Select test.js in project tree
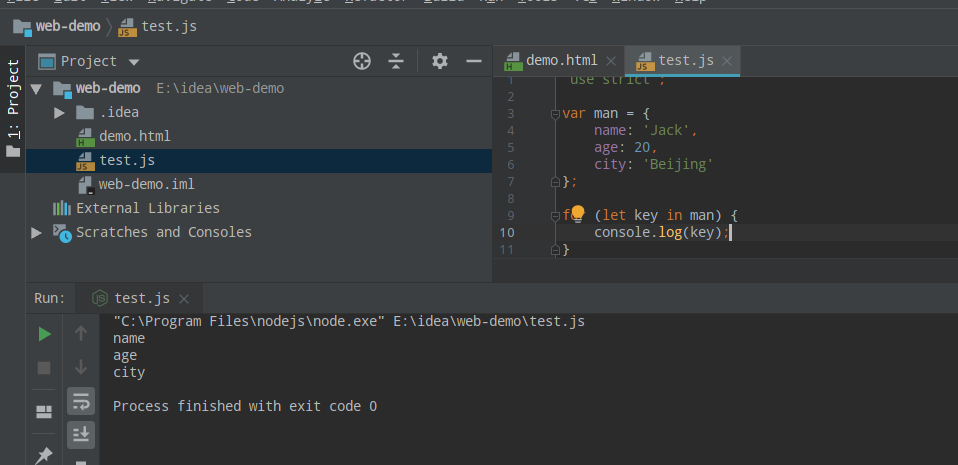 (127, 161)
